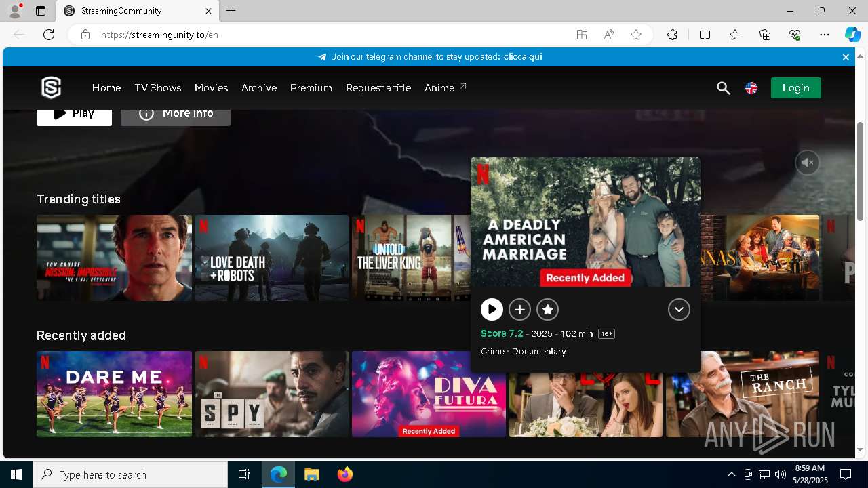The height and width of the screenshot is (488, 868).
Task: Click the browser back arrow
Action: [x=19, y=35]
